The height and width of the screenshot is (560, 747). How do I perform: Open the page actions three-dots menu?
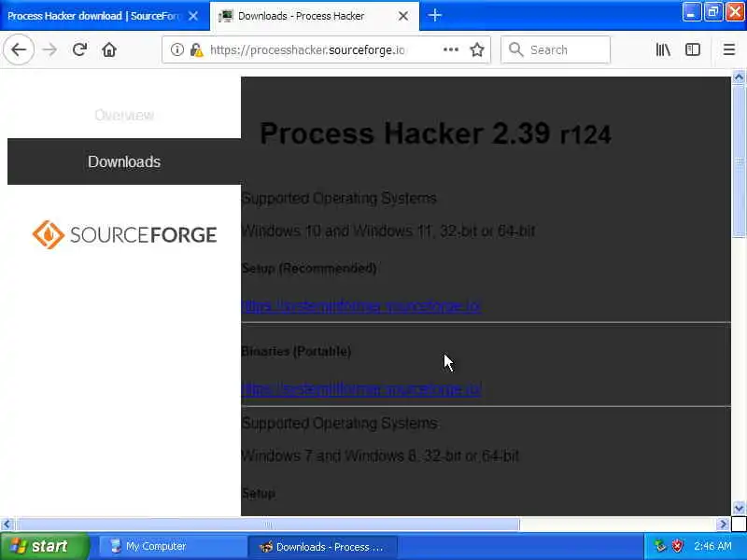pos(451,49)
